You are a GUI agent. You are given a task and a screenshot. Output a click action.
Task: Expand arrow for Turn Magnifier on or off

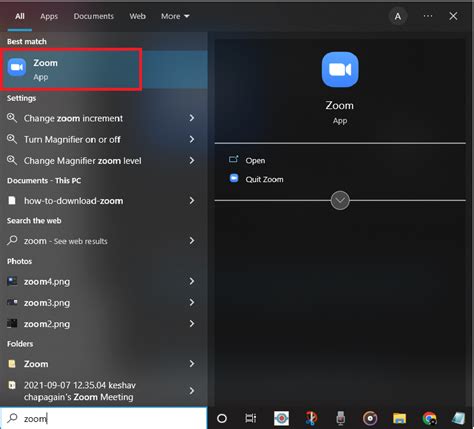pyautogui.click(x=192, y=139)
